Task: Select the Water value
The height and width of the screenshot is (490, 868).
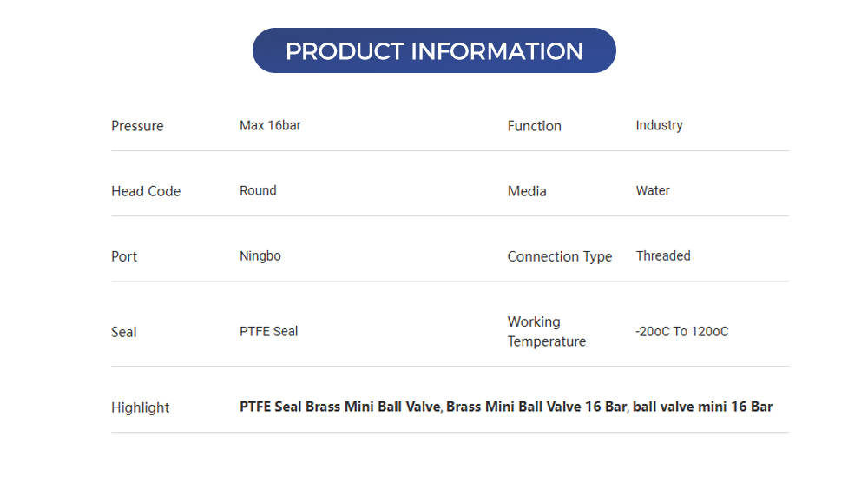Action: (653, 190)
